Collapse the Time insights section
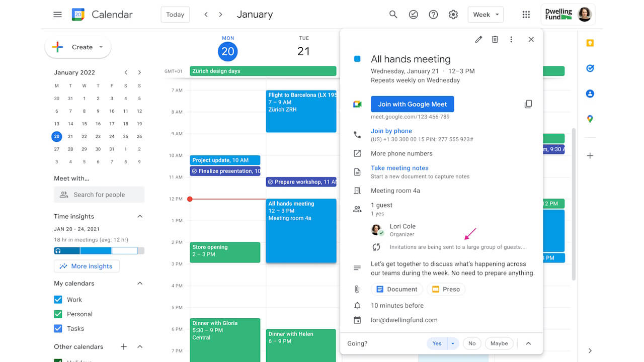 (x=139, y=216)
